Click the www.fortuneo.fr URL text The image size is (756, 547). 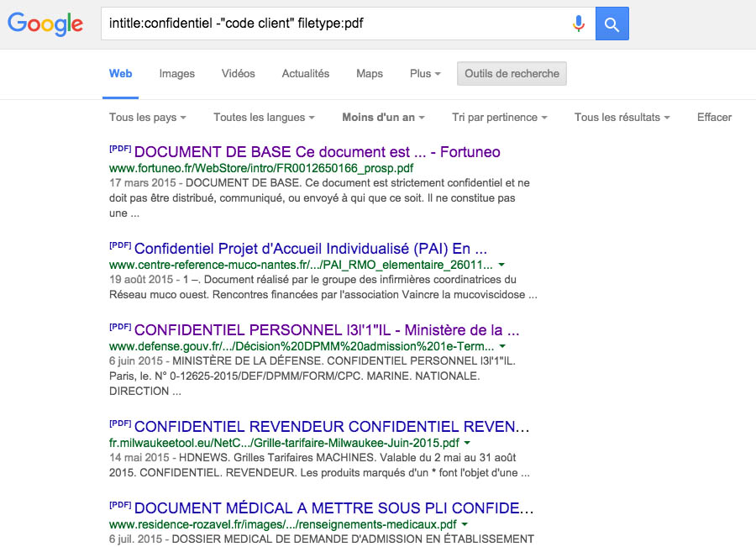[x=261, y=168]
